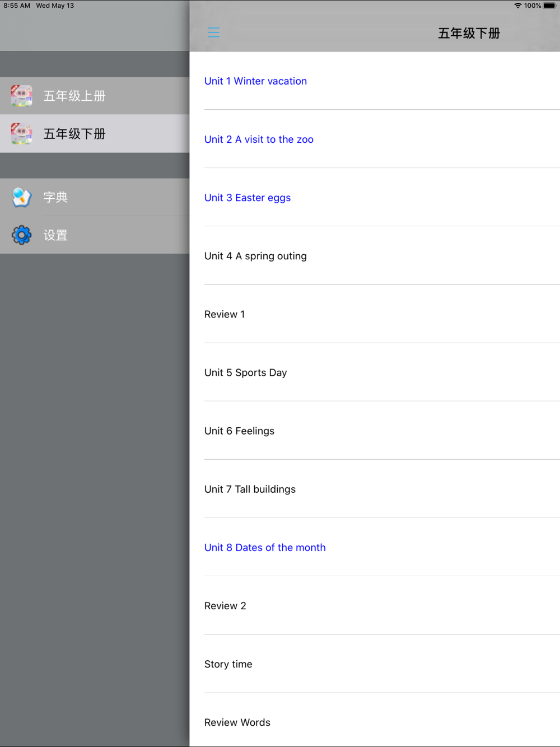The image size is (560, 747).
Task: Select Unit 6 Feelings
Action: (x=375, y=431)
